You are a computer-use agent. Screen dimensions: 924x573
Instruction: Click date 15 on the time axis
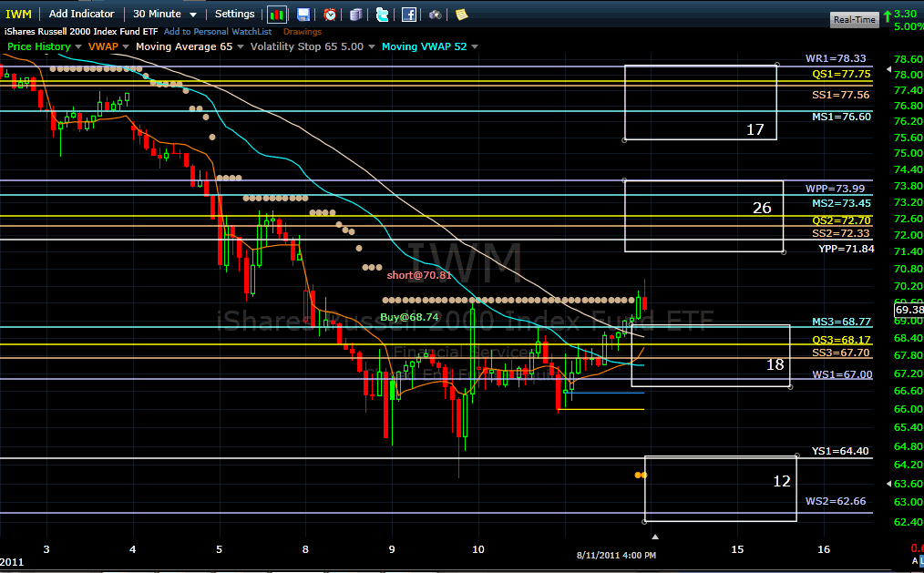(737, 549)
